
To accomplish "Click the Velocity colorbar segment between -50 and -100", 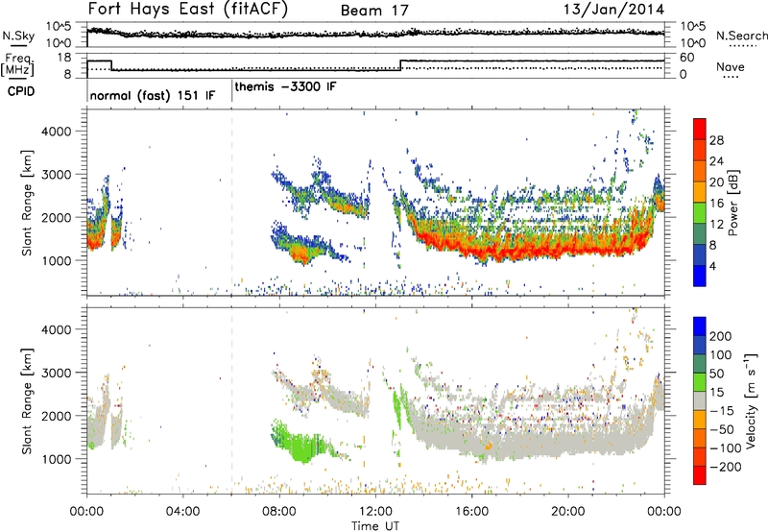I will click(x=700, y=438).
